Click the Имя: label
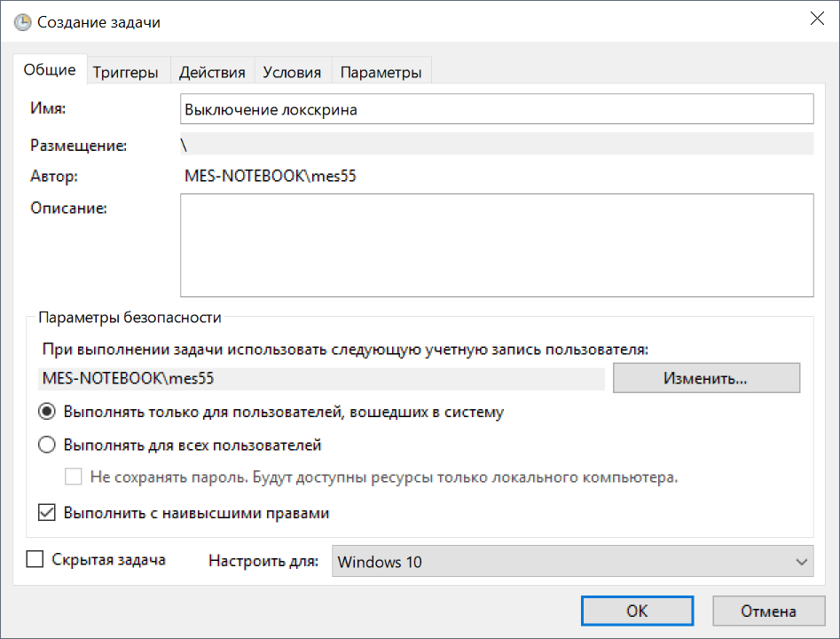The height and width of the screenshot is (639, 840). 48,108
